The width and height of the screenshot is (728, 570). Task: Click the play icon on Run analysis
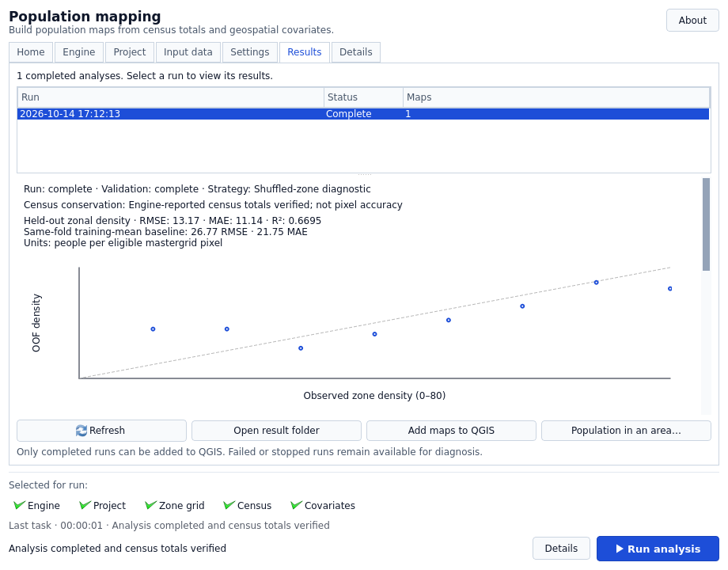620,549
